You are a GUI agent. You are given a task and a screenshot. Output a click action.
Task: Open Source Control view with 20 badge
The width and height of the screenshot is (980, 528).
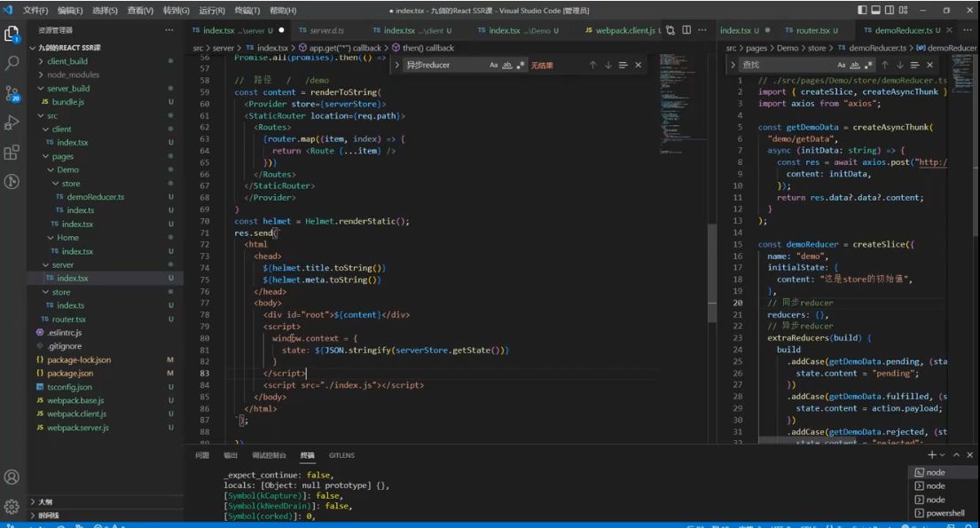(12, 93)
